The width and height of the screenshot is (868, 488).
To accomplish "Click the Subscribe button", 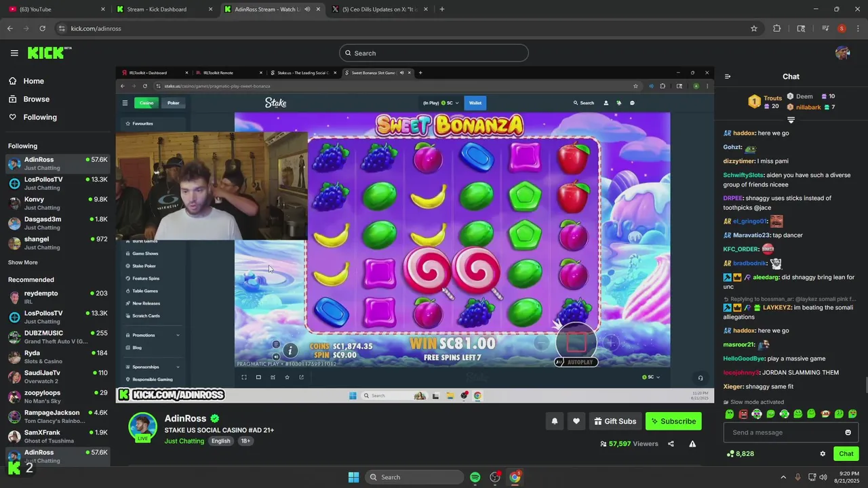I will pyautogui.click(x=673, y=421).
